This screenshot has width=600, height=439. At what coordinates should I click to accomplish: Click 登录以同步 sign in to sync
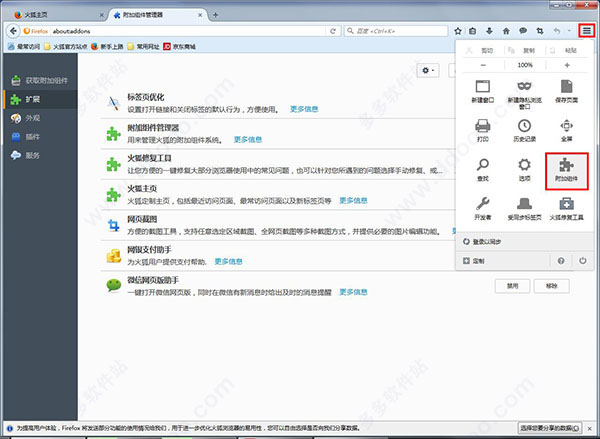click(524, 242)
